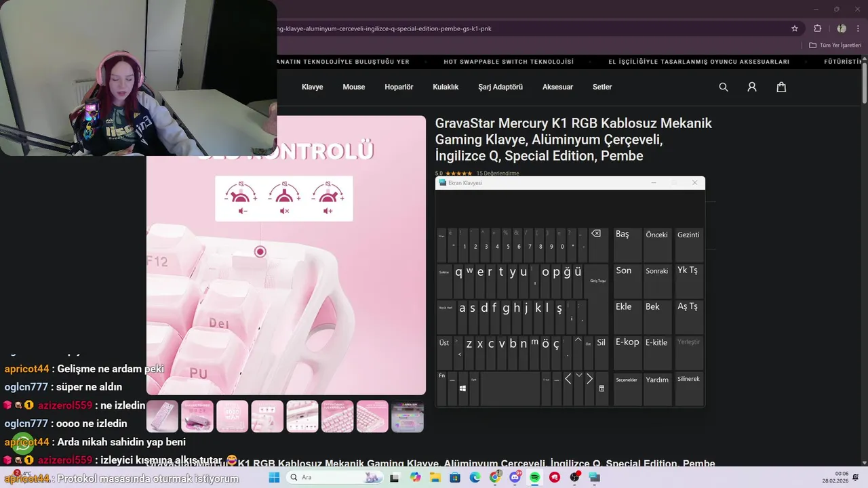Open Discord from the taskbar
This screenshot has width=868, height=488.
pyautogui.click(x=515, y=477)
